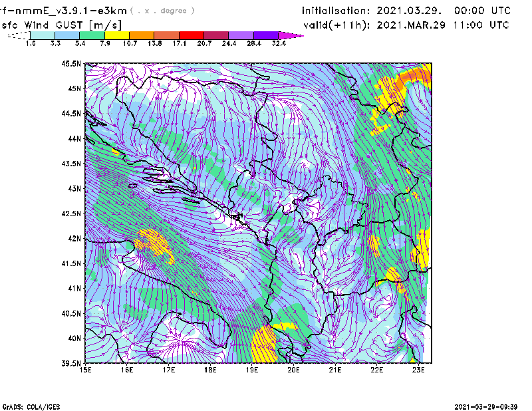Click the legend value 28.4

(x=254, y=43)
